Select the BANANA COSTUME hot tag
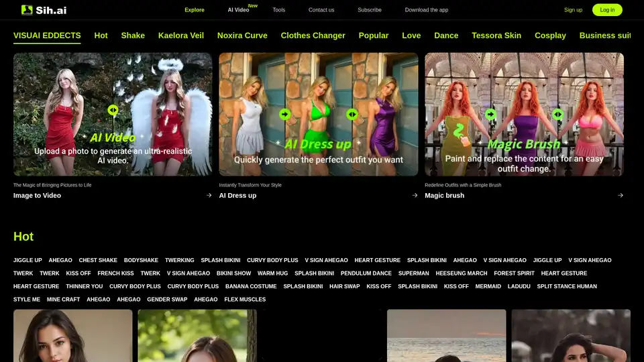 [x=251, y=286]
